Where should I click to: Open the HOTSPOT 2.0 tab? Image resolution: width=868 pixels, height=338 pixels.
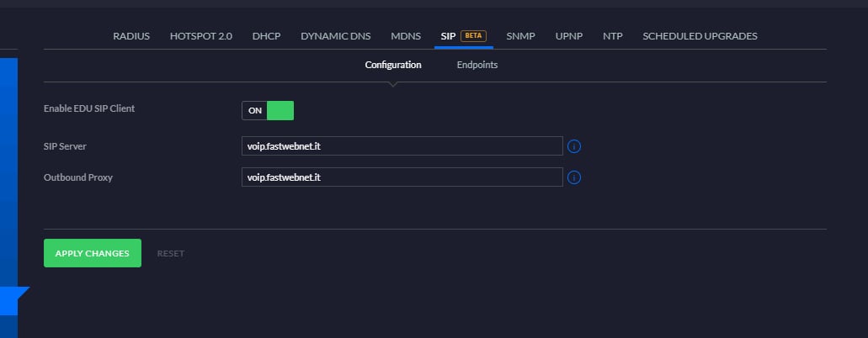pyautogui.click(x=201, y=36)
